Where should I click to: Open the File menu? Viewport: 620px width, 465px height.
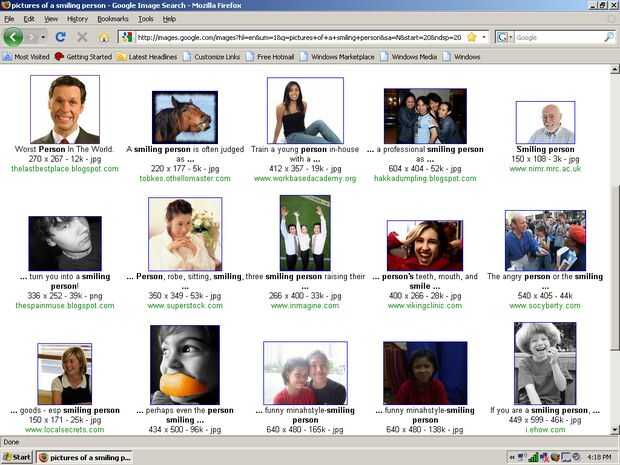[9, 19]
